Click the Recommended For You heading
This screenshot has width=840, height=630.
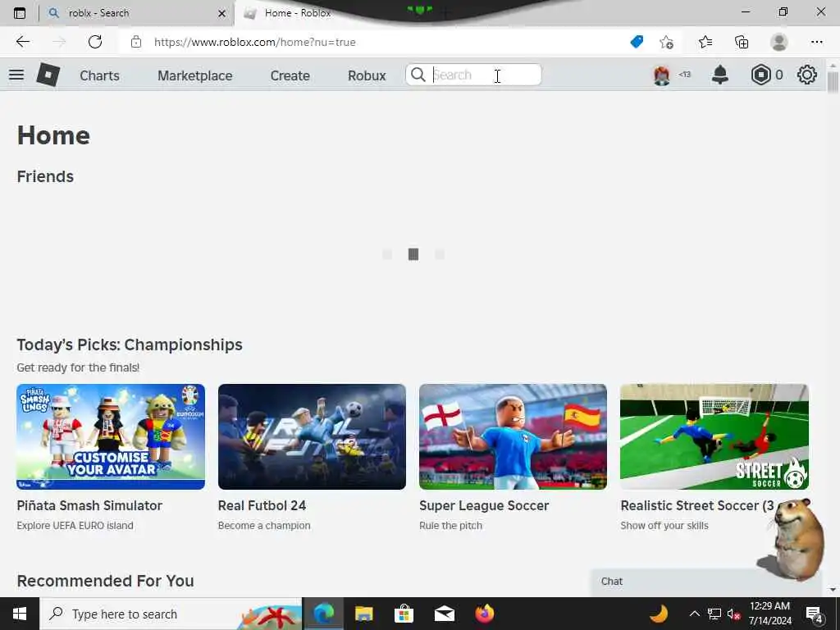point(106,582)
